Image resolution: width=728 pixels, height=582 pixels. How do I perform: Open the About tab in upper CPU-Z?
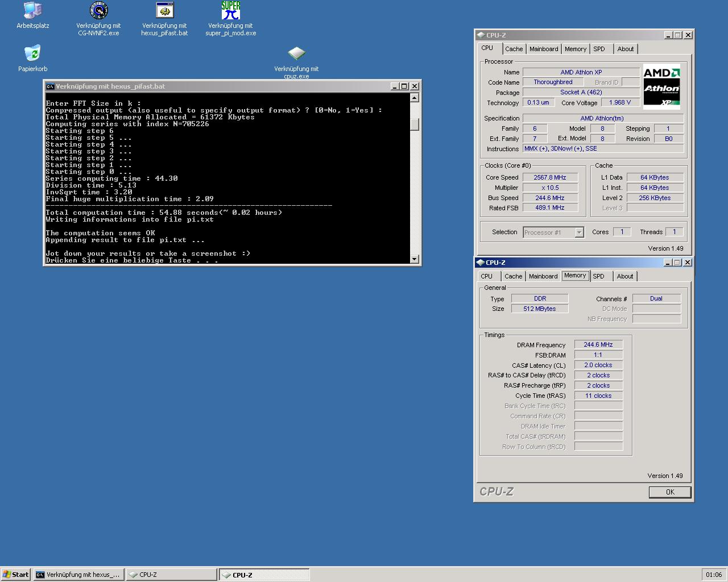tap(625, 49)
